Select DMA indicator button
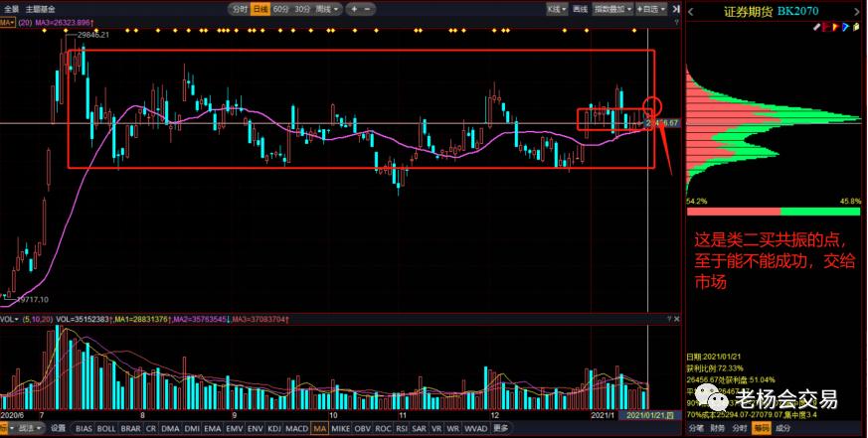Viewport: 868px width, 438px height. tap(170, 429)
